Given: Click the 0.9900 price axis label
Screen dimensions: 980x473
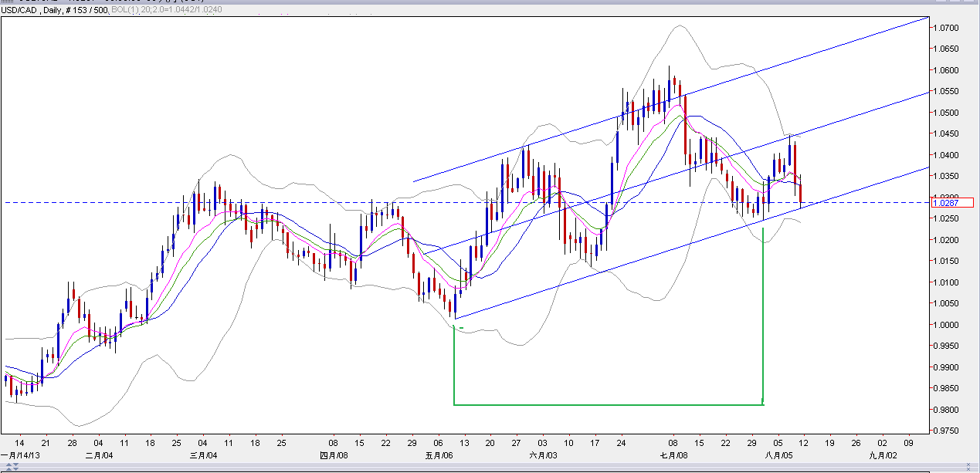Looking at the screenshot, I should (947, 367).
